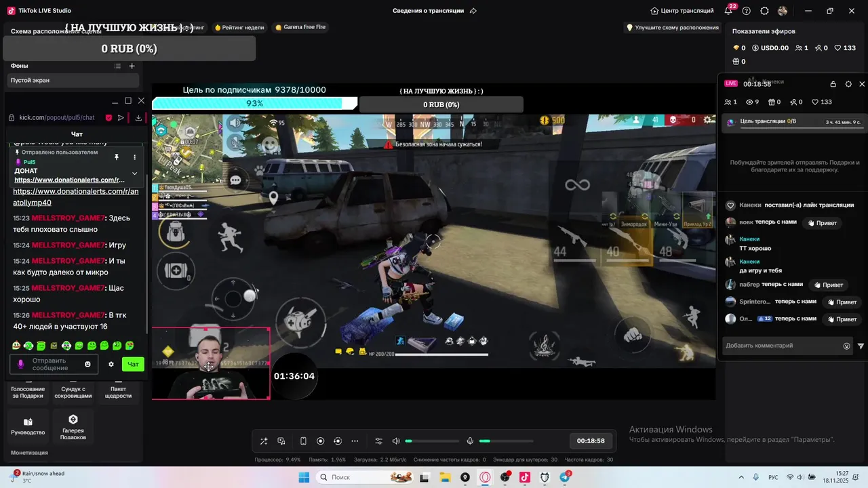Image resolution: width=868 pixels, height=488 pixels.
Task: Click the 00:18:58 stream timer button
Action: click(x=591, y=441)
